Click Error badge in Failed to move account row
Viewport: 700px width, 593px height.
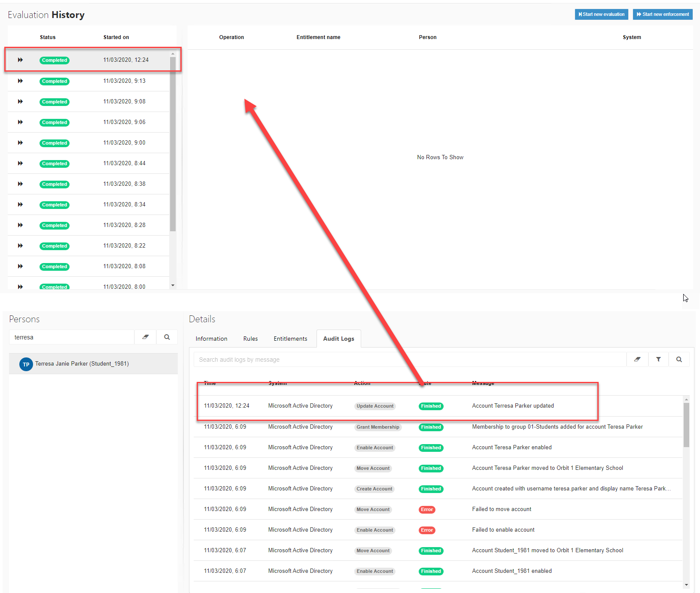427,510
